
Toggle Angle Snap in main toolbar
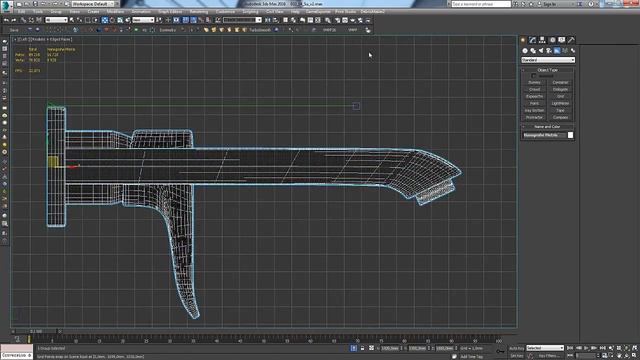[x=193, y=20]
